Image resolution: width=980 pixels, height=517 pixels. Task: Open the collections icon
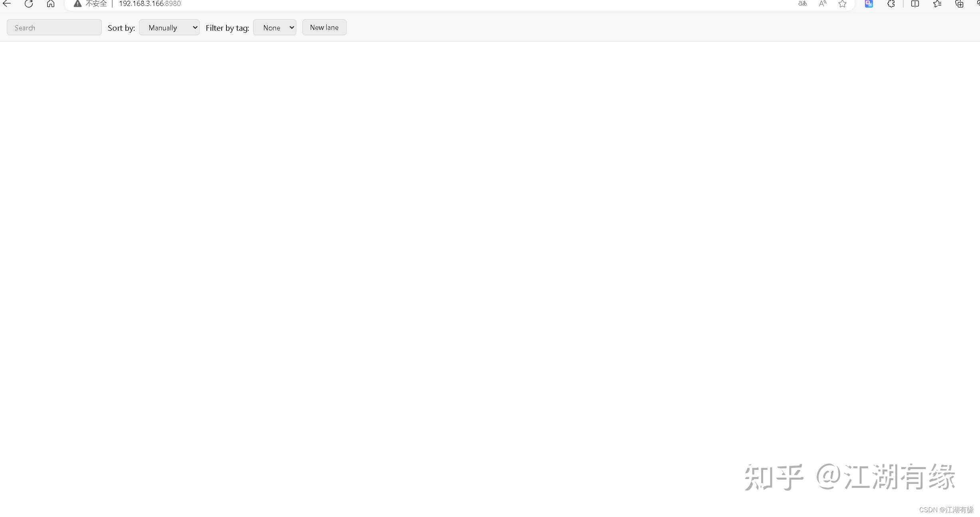959,4
